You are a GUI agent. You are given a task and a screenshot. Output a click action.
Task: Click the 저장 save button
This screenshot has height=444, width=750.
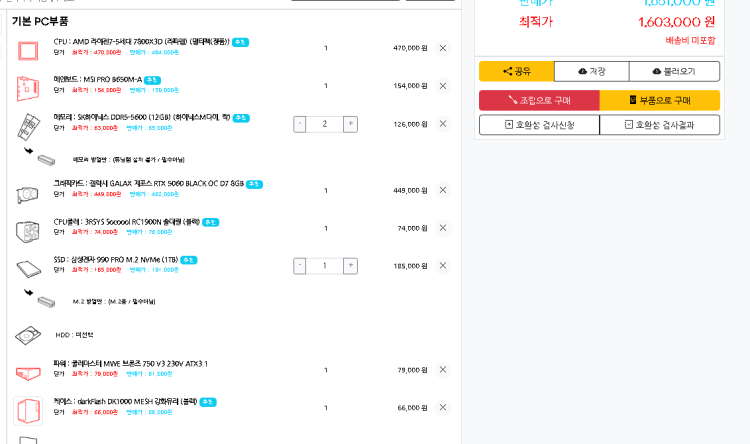[593, 71]
